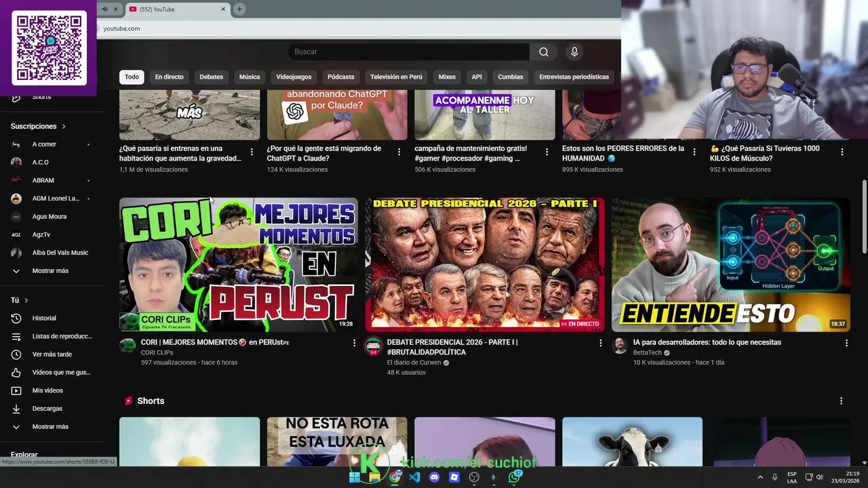Open the Shorts section options menu

841,401
